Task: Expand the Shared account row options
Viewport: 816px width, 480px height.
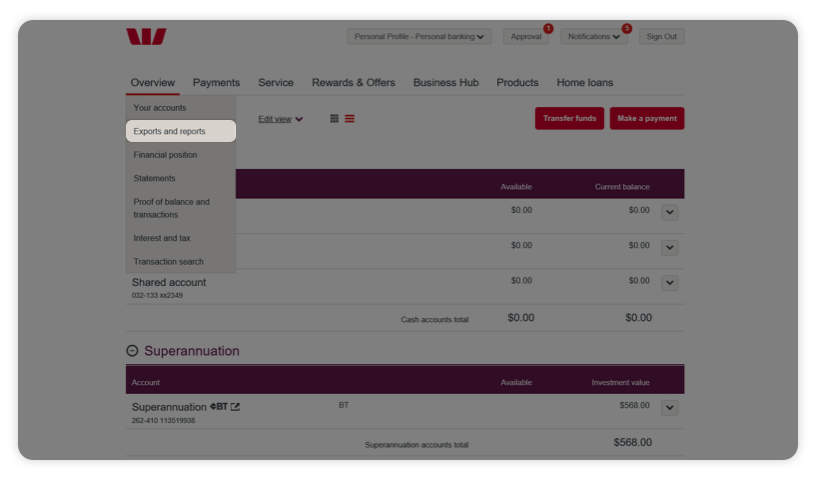Action: pyautogui.click(x=670, y=283)
